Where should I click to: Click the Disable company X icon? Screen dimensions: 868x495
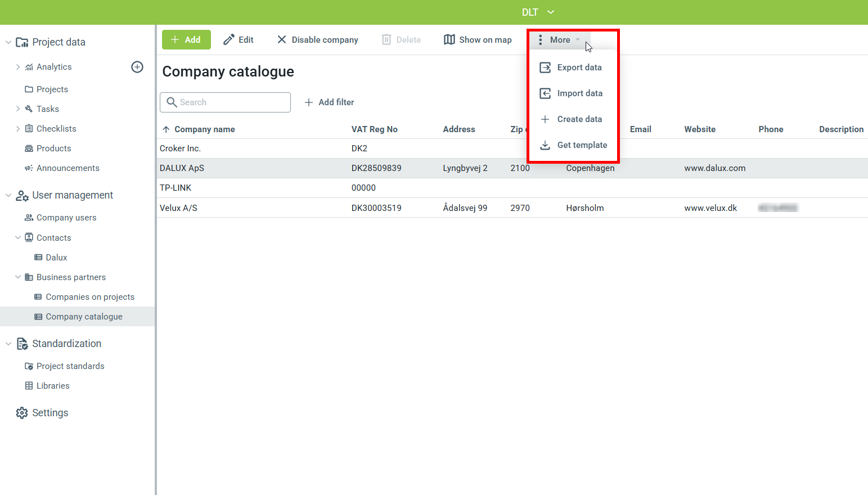click(x=282, y=40)
